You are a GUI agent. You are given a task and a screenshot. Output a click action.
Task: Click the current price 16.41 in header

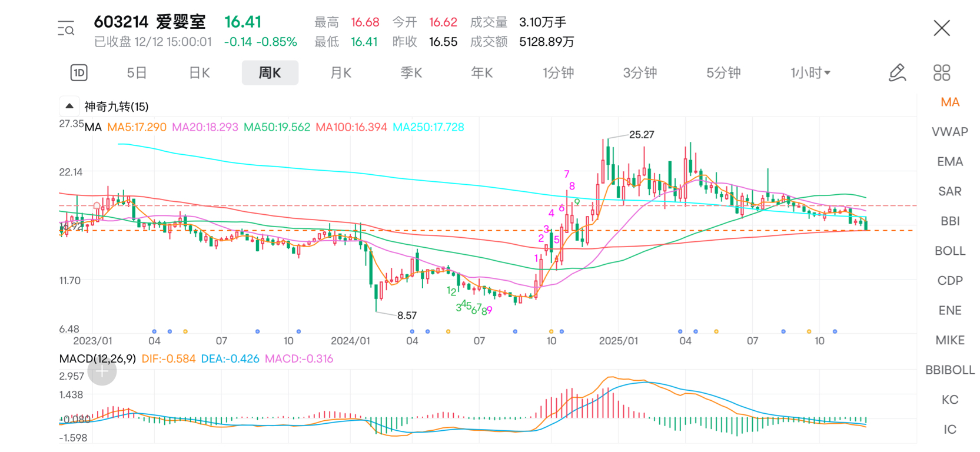[x=242, y=22]
